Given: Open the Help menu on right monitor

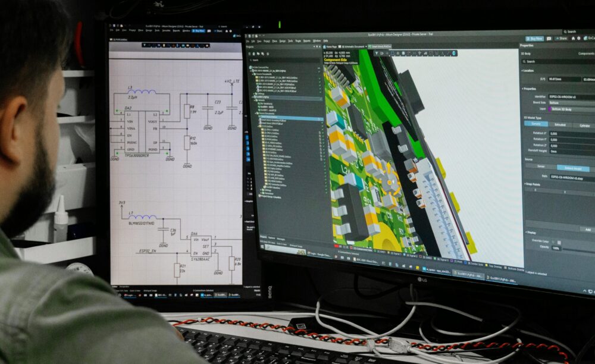Looking at the screenshot, I should point(325,40).
